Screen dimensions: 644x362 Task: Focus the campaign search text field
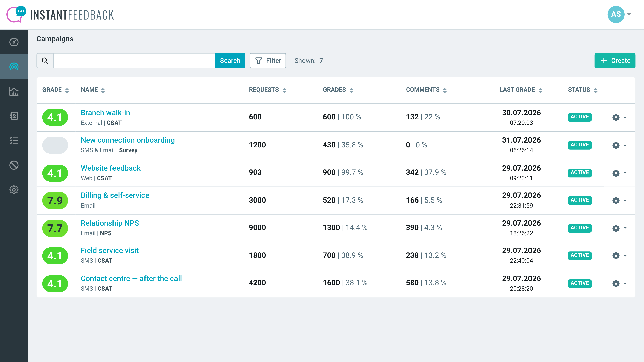click(x=134, y=61)
